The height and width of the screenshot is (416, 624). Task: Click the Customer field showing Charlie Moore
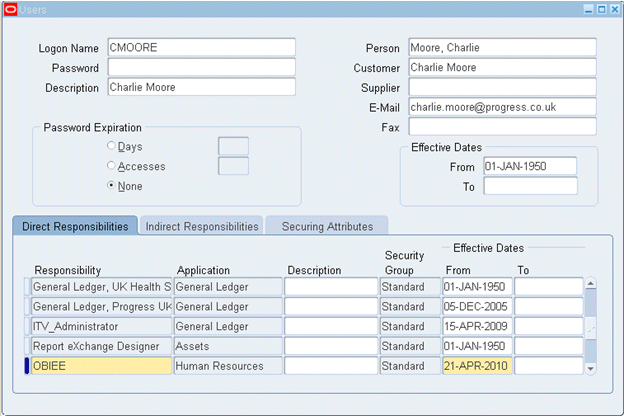(503, 67)
